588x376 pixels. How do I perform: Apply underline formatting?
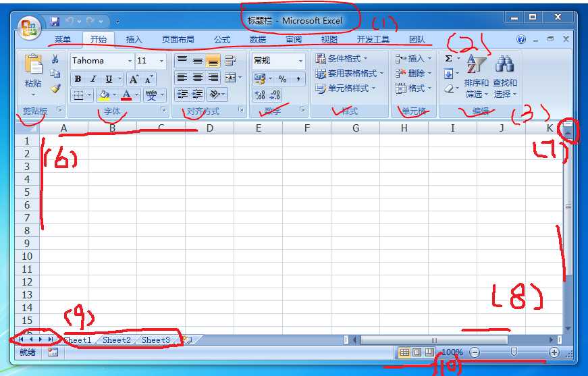pyautogui.click(x=109, y=79)
